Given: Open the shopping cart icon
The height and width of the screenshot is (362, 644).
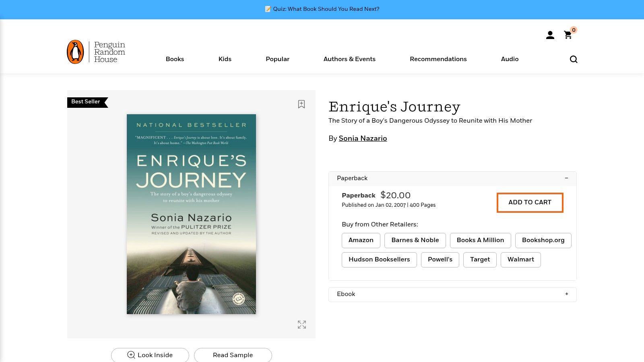Looking at the screenshot, I should 568,35.
